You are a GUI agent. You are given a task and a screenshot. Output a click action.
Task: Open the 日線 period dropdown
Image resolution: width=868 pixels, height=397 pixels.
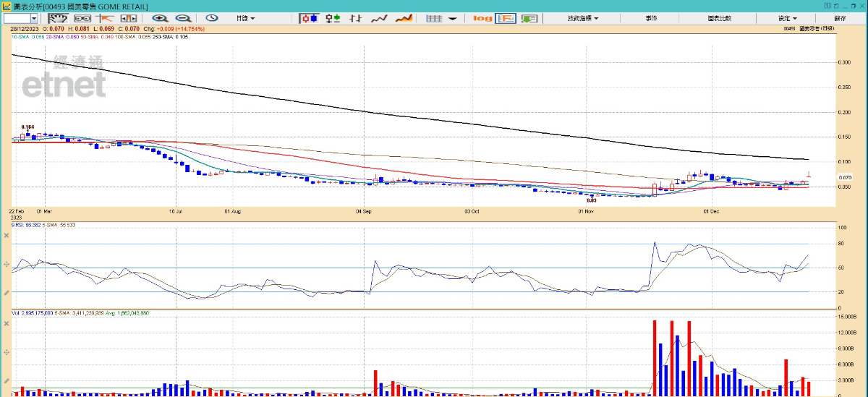245,17
